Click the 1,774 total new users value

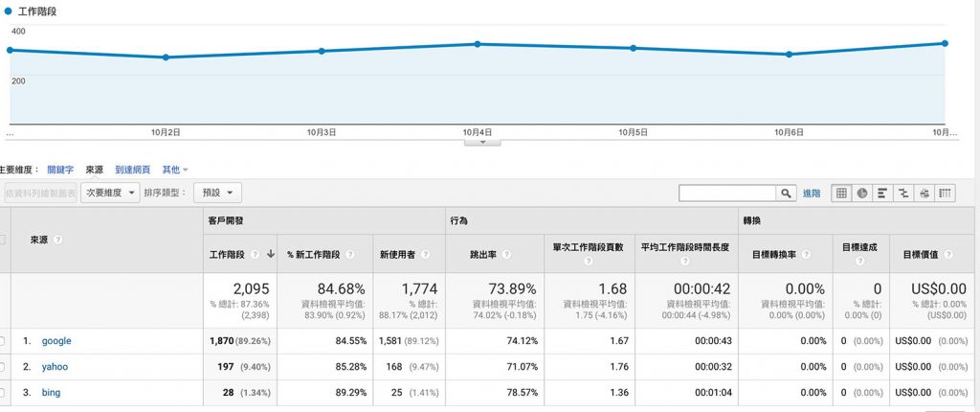pos(419,288)
